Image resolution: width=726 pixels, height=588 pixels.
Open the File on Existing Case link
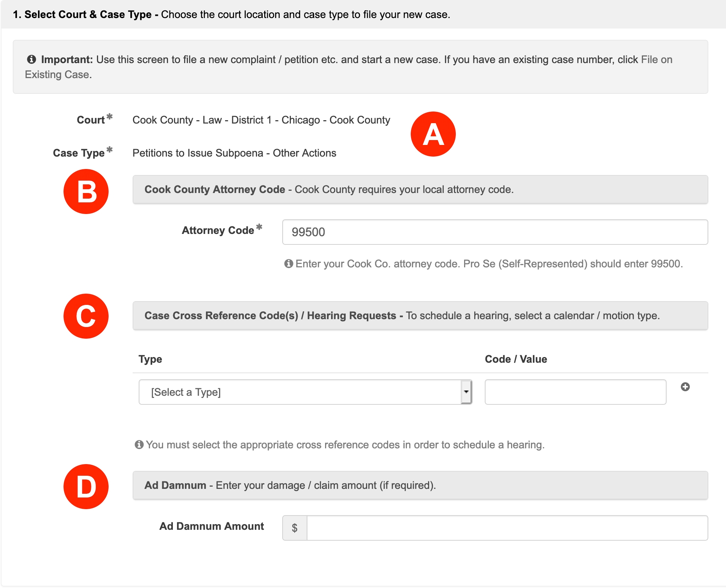point(656,60)
